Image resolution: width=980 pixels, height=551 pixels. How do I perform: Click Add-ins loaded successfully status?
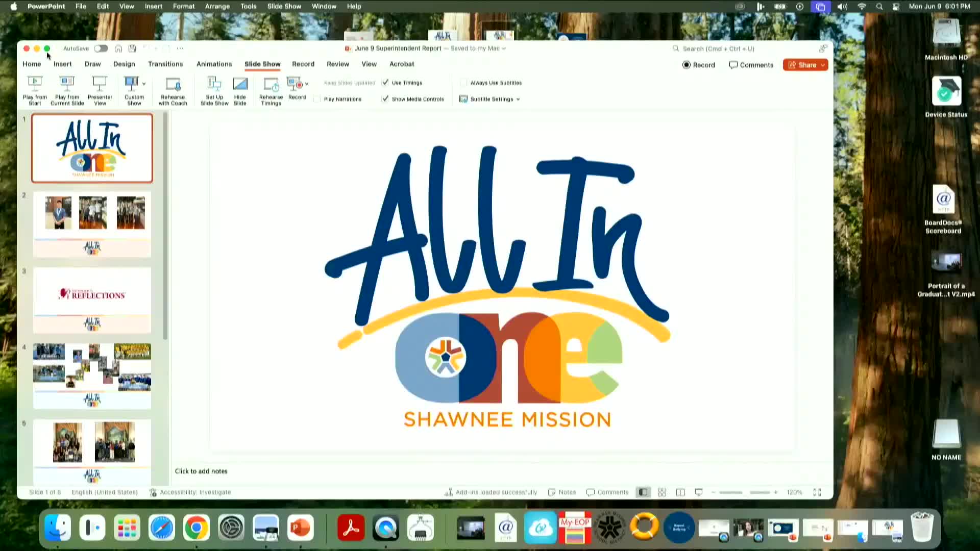[491, 492]
